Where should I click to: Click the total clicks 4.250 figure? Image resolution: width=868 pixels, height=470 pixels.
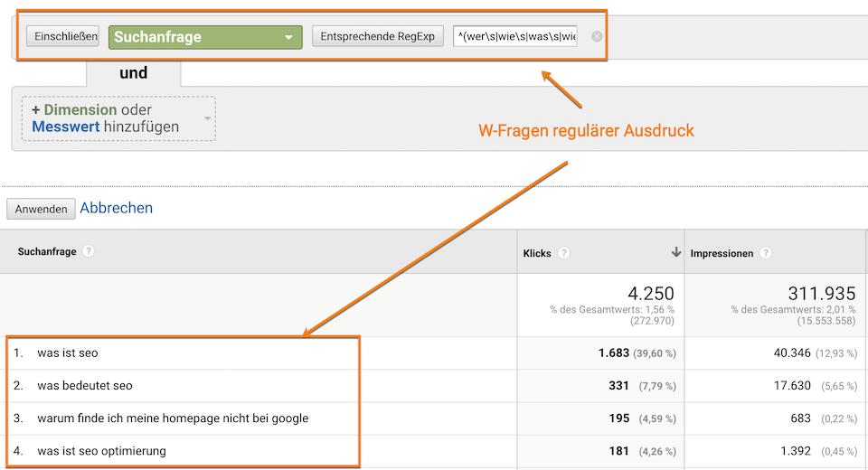tap(651, 294)
